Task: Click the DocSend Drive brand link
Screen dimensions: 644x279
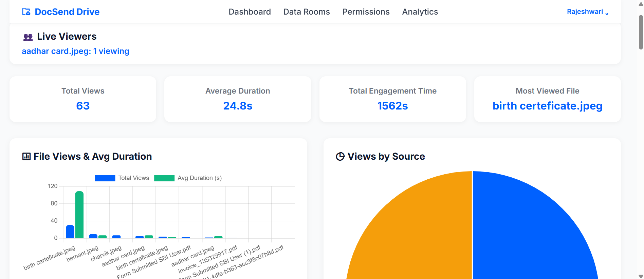Action: 67,12
